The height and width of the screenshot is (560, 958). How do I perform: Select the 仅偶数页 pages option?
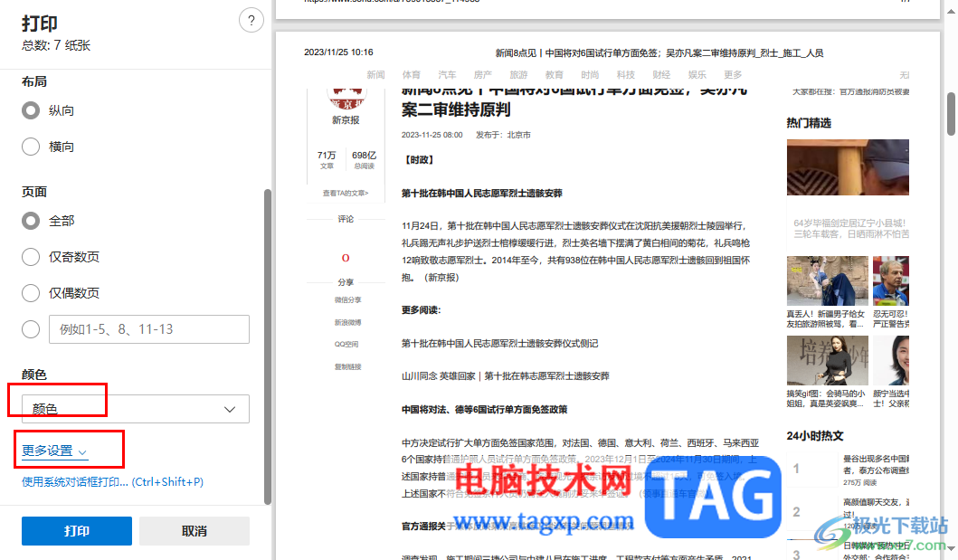(30, 292)
